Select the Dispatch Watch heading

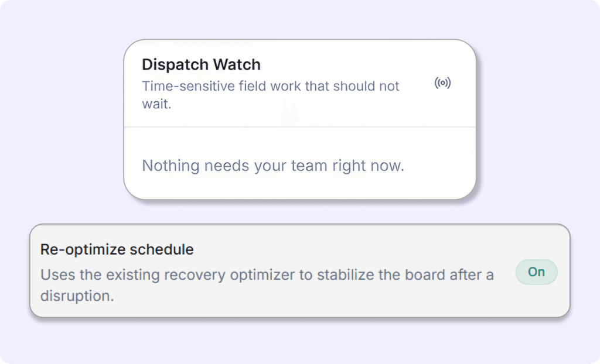[x=201, y=64]
